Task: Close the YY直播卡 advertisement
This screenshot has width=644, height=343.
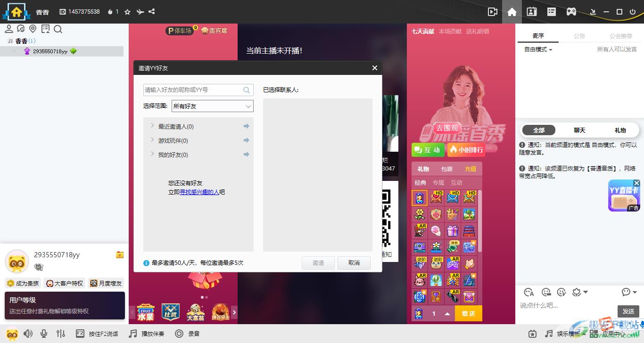Action: 636,183
